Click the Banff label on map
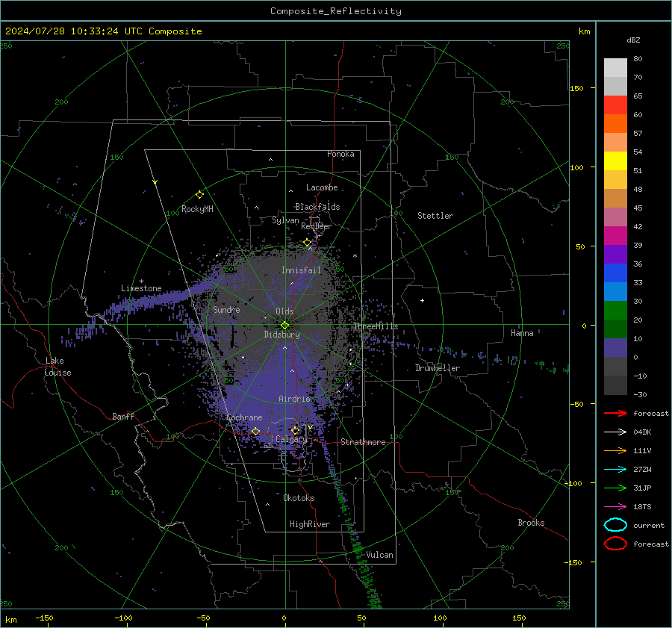Screen dimensions: 672x628 [123, 417]
